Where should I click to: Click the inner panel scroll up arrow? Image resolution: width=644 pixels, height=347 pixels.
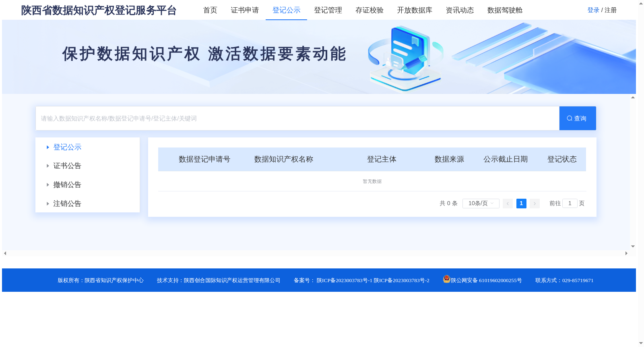click(633, 97)
